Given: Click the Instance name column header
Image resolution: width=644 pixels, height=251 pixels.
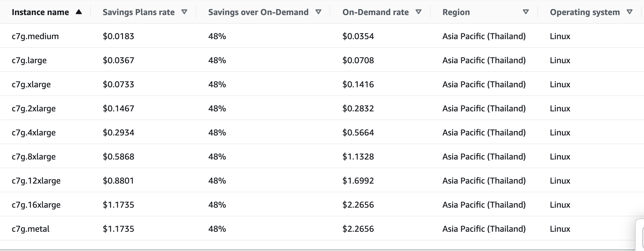Looking at the screenshot, I should (x=40, y=12).
